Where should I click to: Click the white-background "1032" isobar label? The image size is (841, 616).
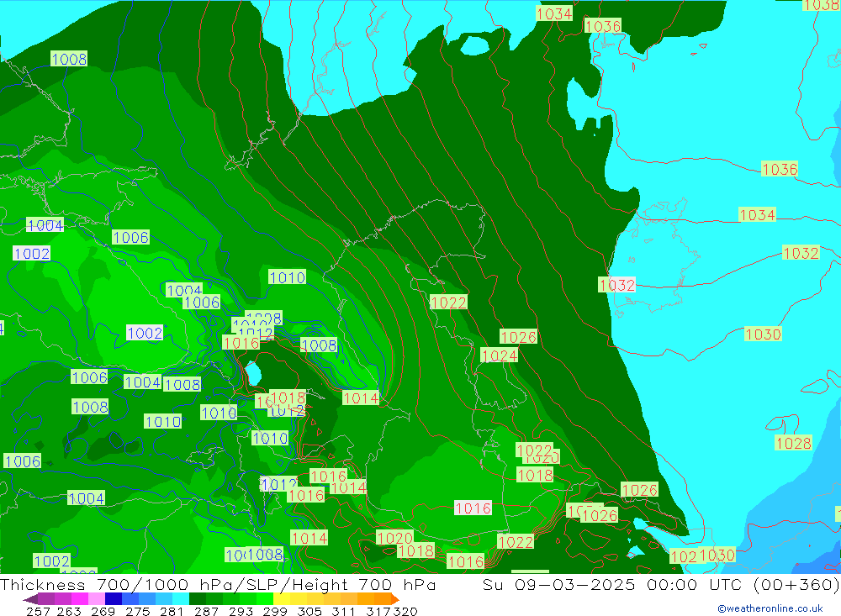[616, 285]
